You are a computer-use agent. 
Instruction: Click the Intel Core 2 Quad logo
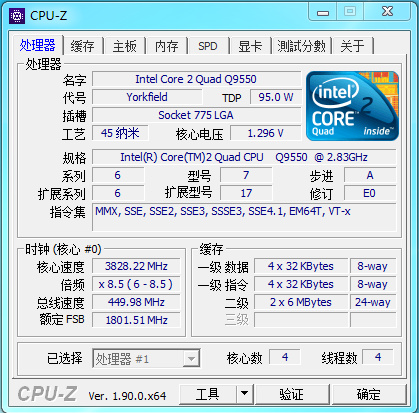(352, 106)
